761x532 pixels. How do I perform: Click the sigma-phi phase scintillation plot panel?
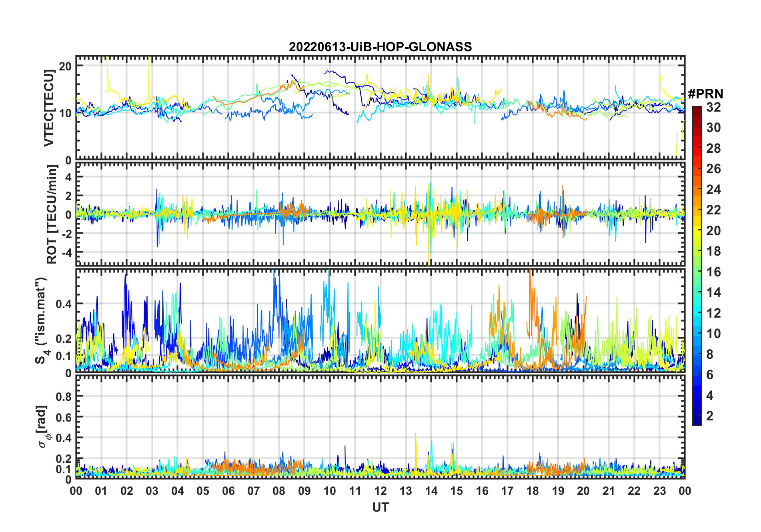(x=380, y=427)
